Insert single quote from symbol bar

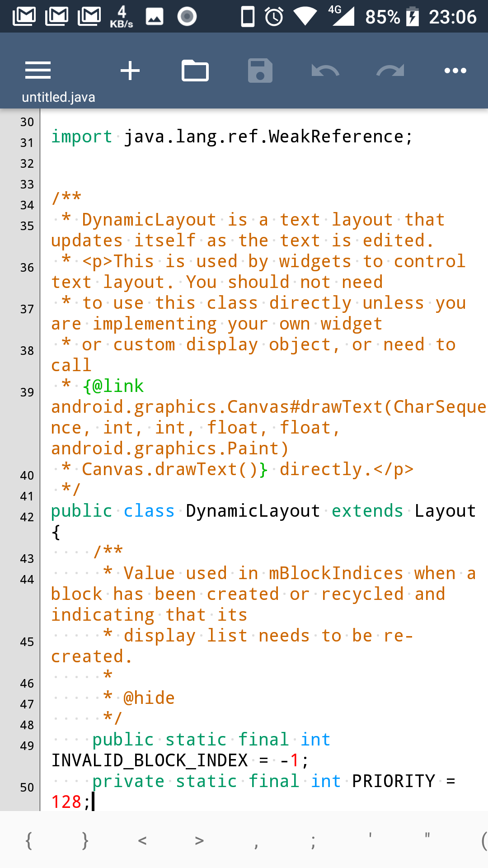[370, 835]
